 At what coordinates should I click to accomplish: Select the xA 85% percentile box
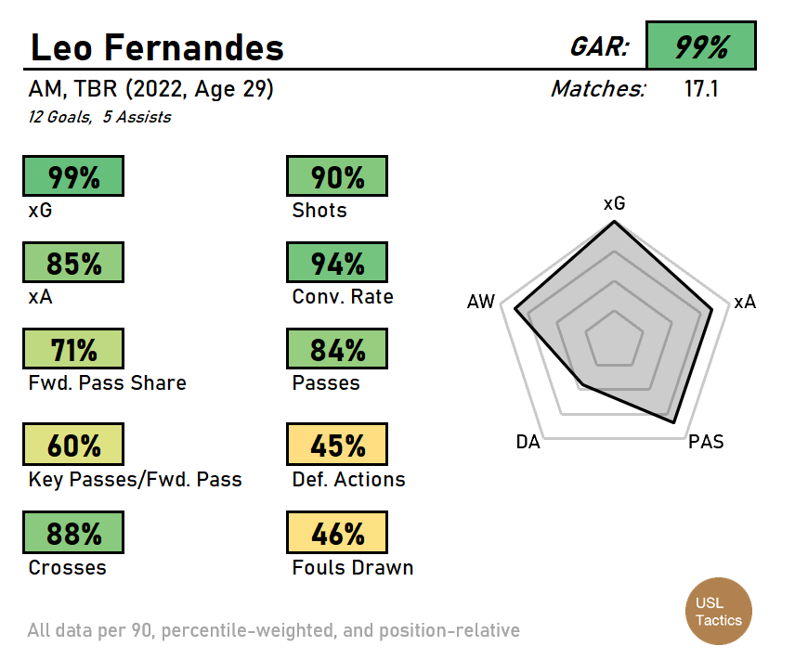pos(73,264)
